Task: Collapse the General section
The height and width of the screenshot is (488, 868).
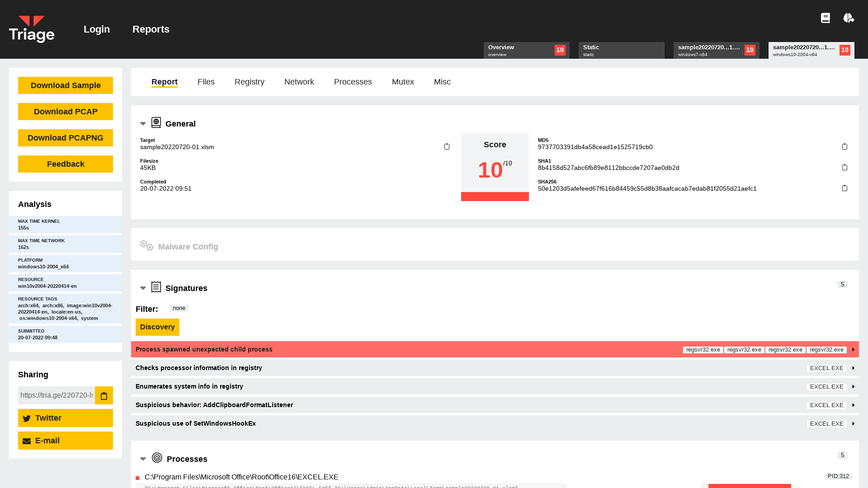Action: 143,123
